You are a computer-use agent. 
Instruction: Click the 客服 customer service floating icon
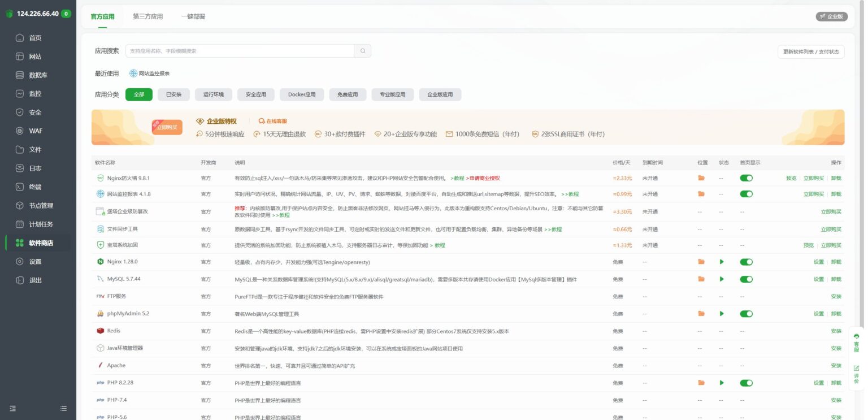point(856,343)
